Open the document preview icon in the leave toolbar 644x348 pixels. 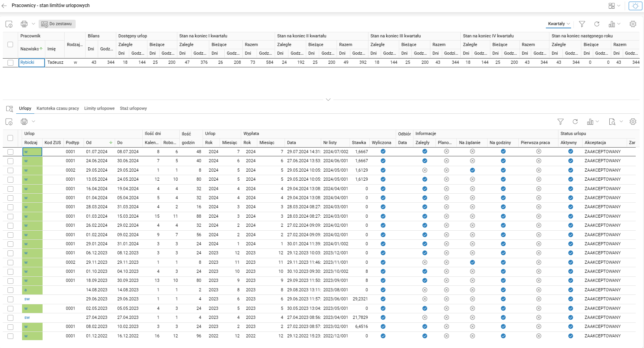coord(612,122)
